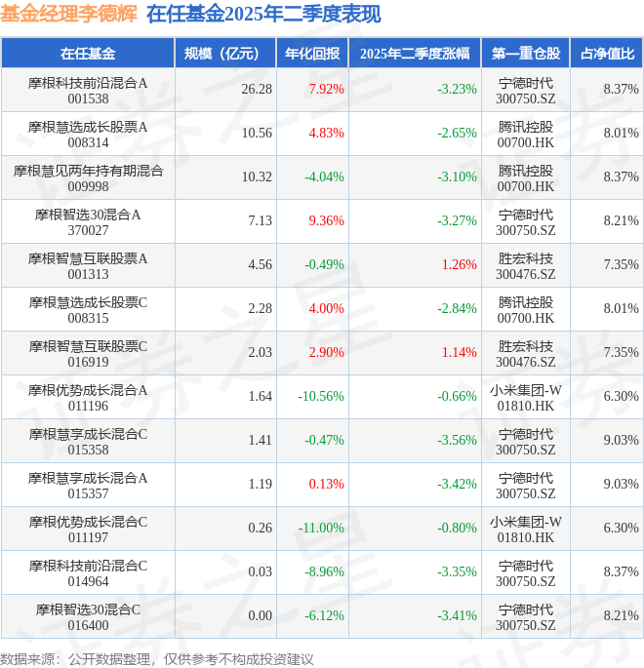Select fund 摩根慧享成长混合C 015358
The height and width of the screenshot is (668, 644).
[88, 442]
